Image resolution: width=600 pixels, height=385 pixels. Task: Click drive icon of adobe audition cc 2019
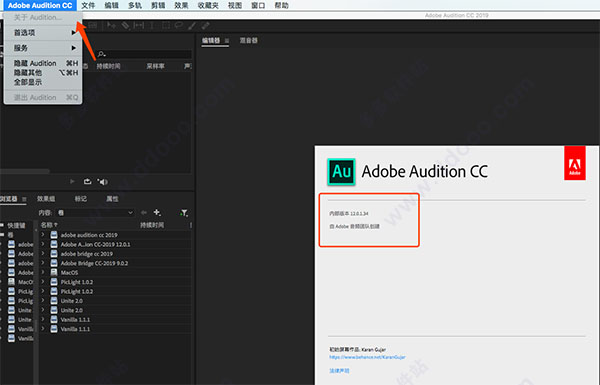point(54,235)
